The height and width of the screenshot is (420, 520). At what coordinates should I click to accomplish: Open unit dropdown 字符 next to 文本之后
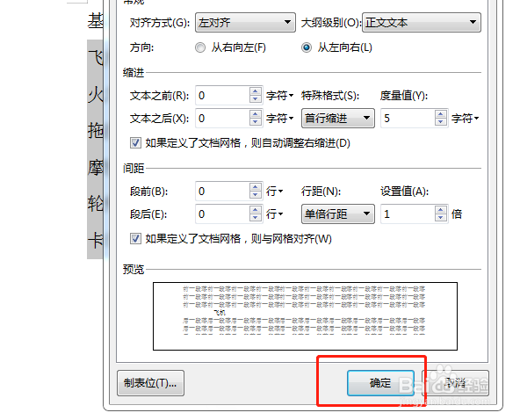(x=279, y=119)
